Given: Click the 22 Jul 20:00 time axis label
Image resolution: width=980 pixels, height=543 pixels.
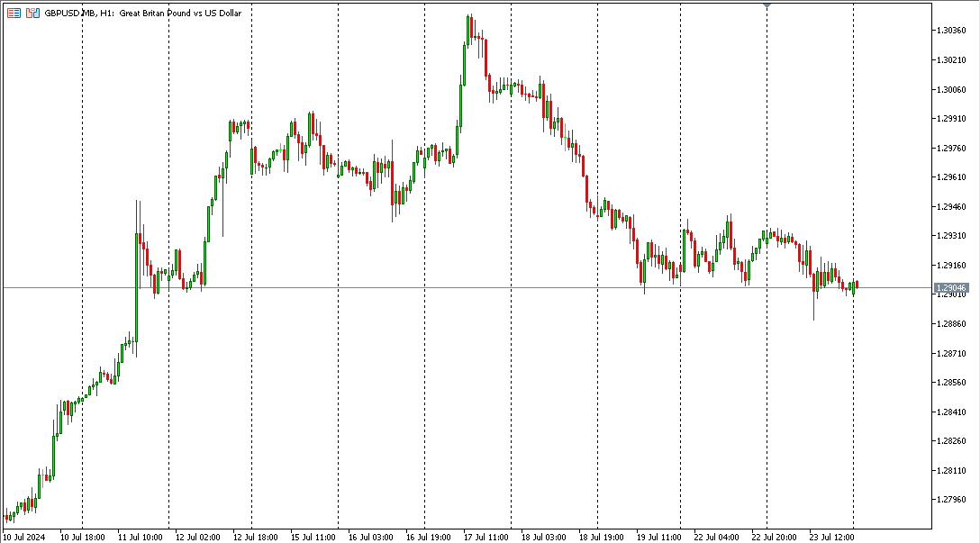Looking at the screenshot, I should point(774,538).
